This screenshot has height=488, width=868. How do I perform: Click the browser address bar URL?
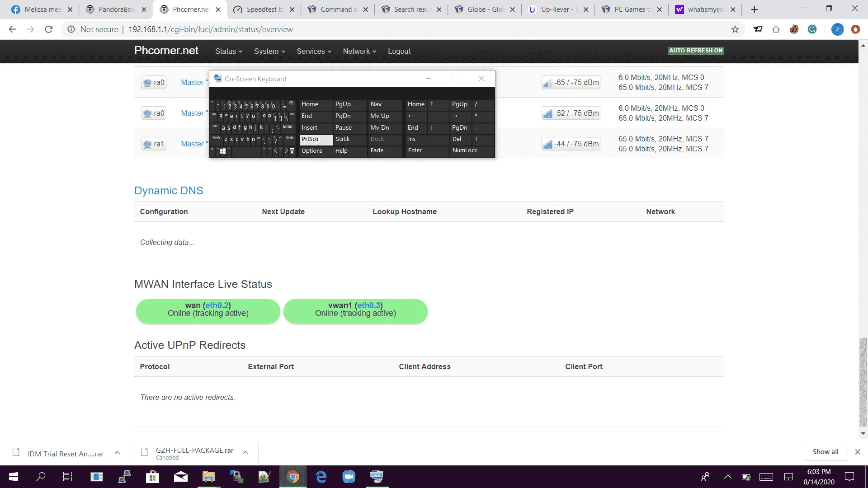(211, 29)
